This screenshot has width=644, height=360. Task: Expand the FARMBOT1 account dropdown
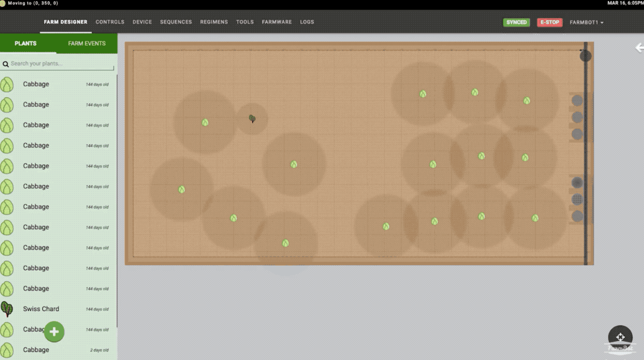[x=587, y=23]
